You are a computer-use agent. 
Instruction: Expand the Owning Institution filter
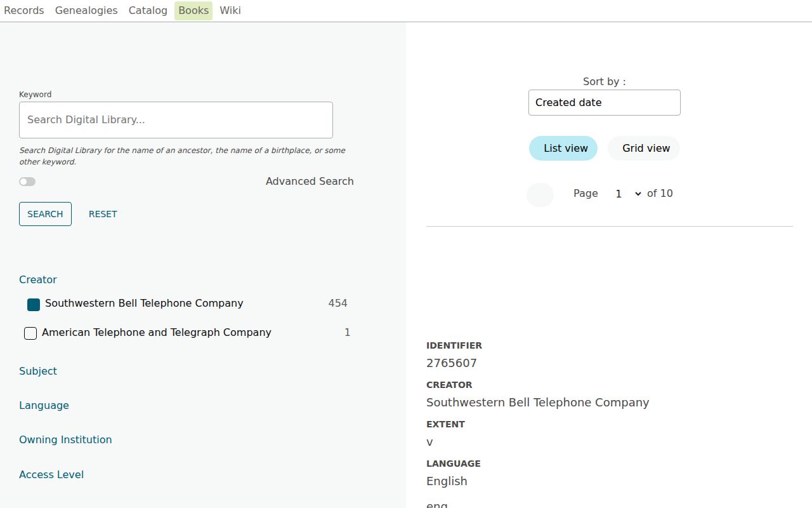(65, 439)
